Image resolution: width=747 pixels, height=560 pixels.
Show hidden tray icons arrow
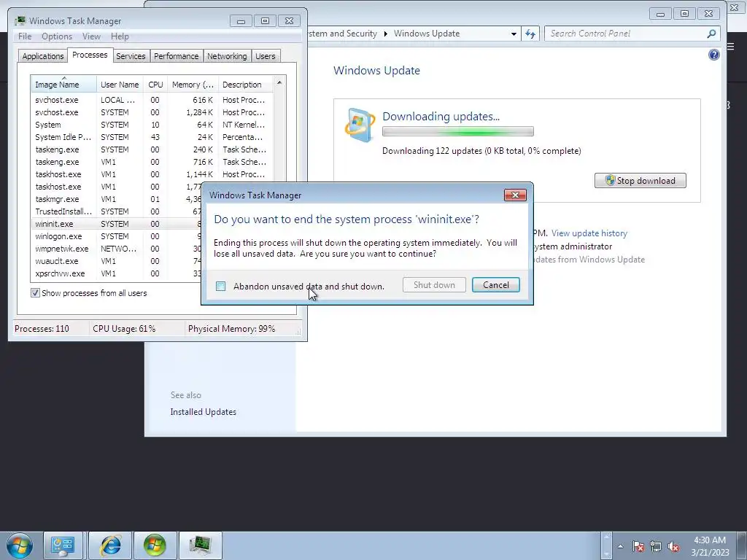click(620, 546)
